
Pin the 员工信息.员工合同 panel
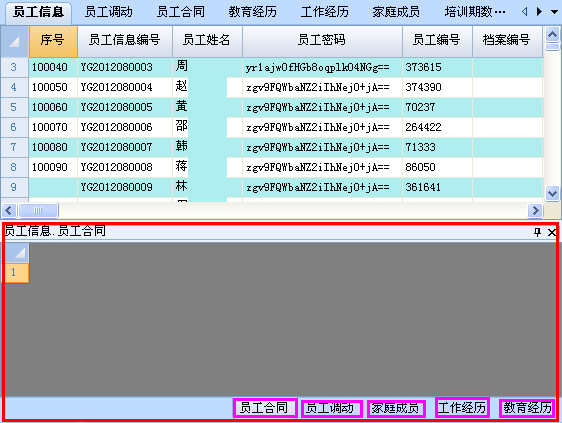pyautogui.click(x=537, y=232)
